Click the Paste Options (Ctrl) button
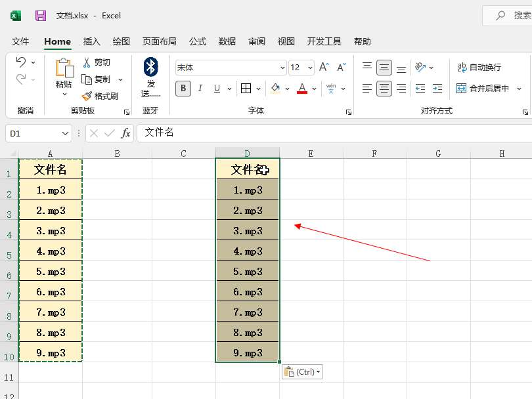 [301, 372]
